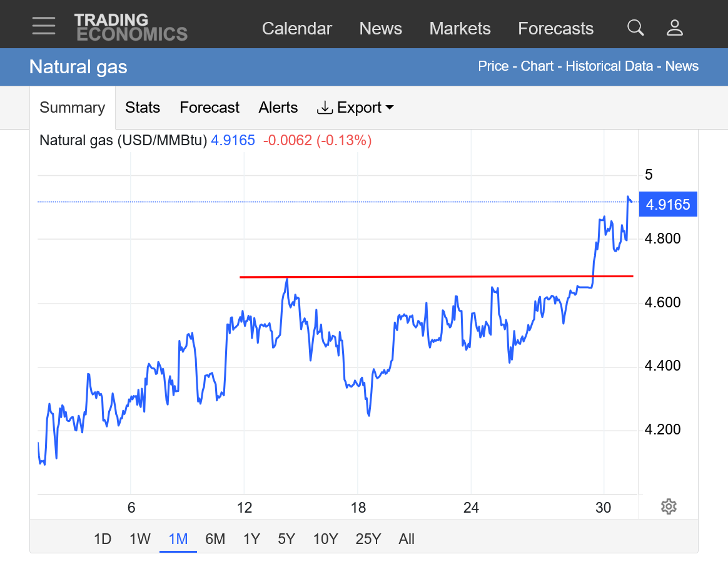This screenshot has height=564, width=728.
Task: Open chart settings gear icon
Action: (669, 506)
